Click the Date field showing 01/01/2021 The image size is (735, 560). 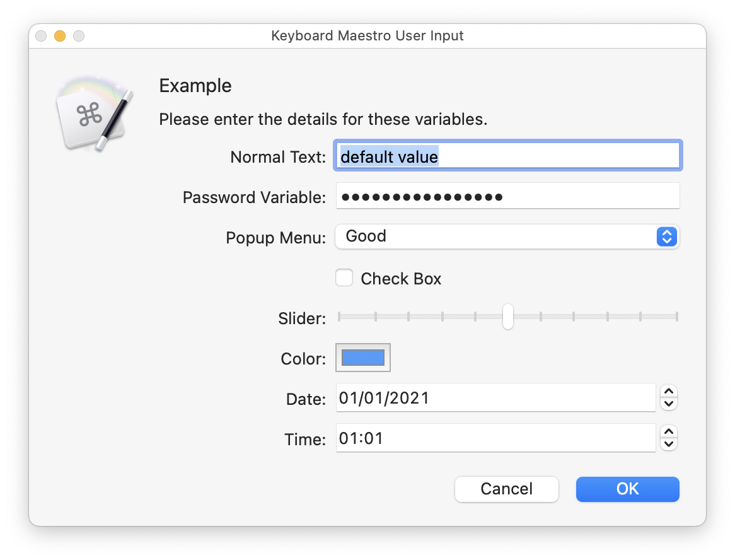(495, 398)
